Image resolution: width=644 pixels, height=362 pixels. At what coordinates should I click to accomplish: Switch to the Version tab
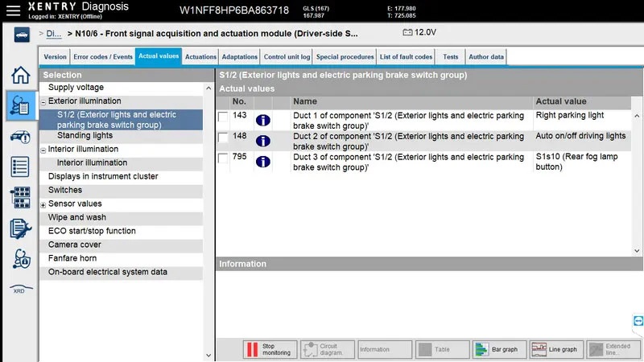coord(55,56)
